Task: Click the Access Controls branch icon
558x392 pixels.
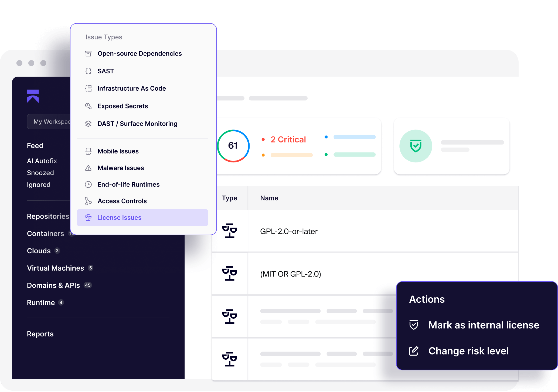Action: click(88, 201)
